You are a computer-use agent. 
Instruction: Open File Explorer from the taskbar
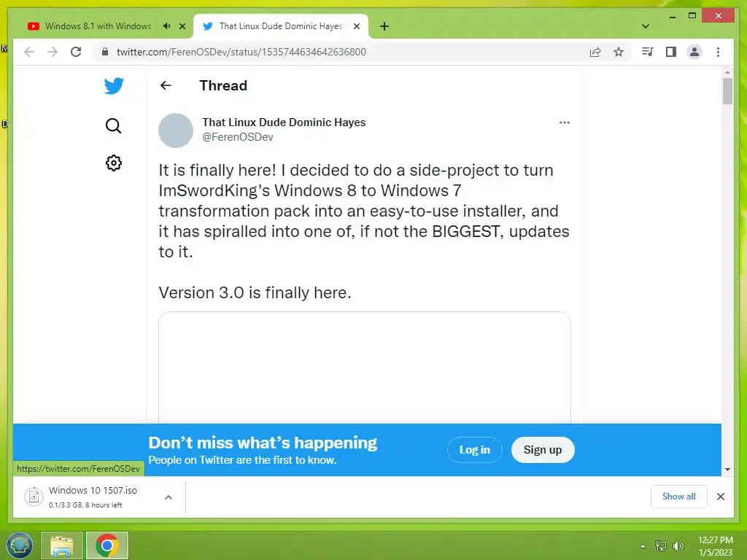point(62,545)
